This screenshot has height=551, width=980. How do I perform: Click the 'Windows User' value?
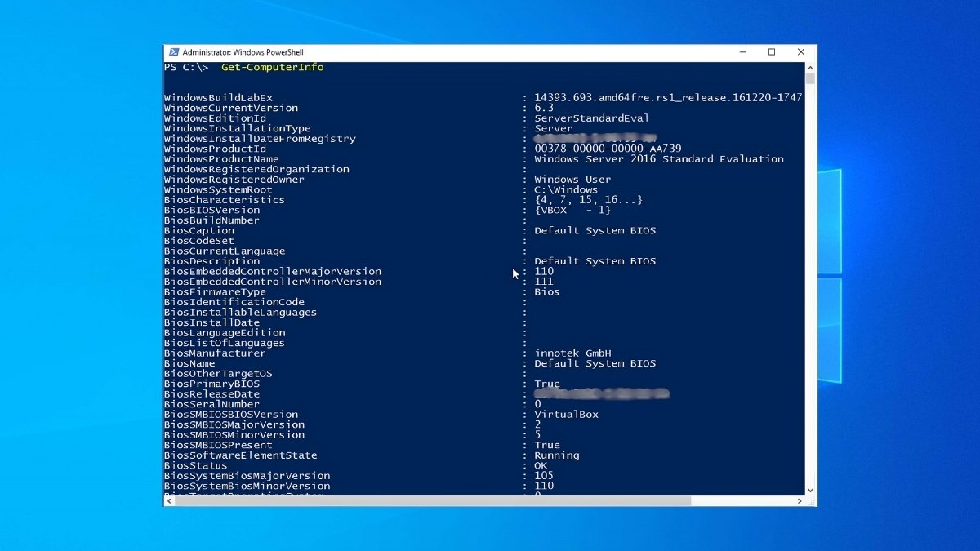572,180
